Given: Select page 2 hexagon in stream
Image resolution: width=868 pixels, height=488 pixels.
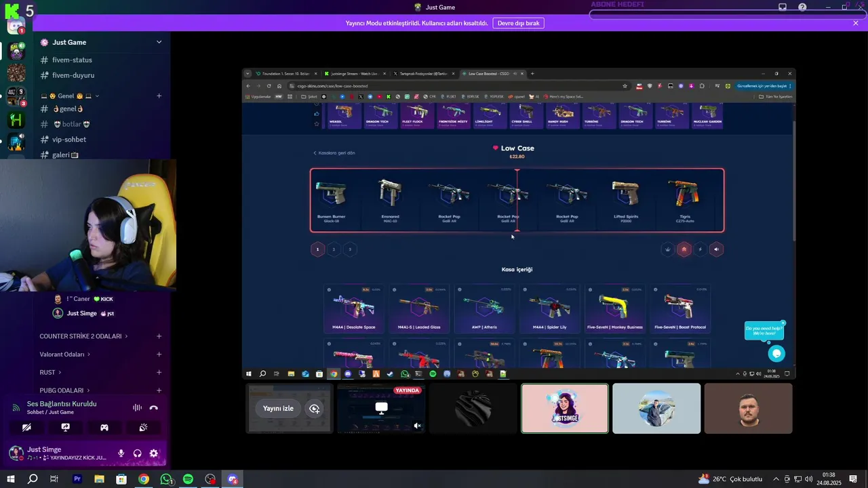Looking at the screenshot, I should [x=334, y=249].
